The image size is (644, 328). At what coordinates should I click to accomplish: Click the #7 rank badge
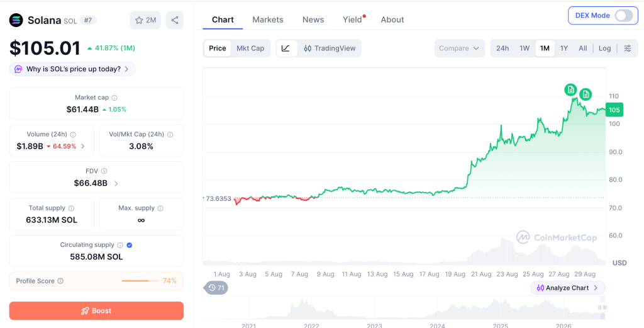[x=87, y=20]
